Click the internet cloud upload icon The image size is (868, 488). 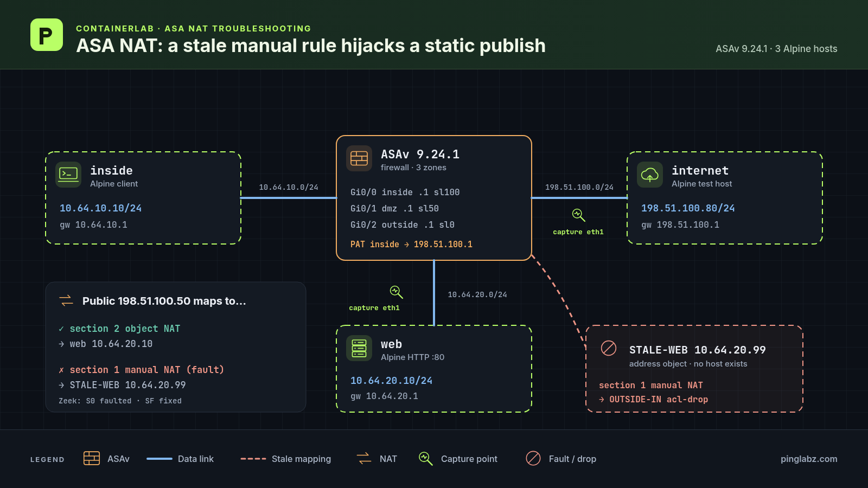click(x=650, y=175)
